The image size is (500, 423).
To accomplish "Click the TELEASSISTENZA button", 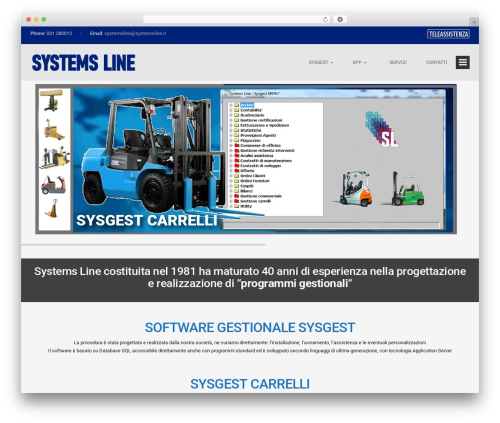I will (x=448, y=34).
